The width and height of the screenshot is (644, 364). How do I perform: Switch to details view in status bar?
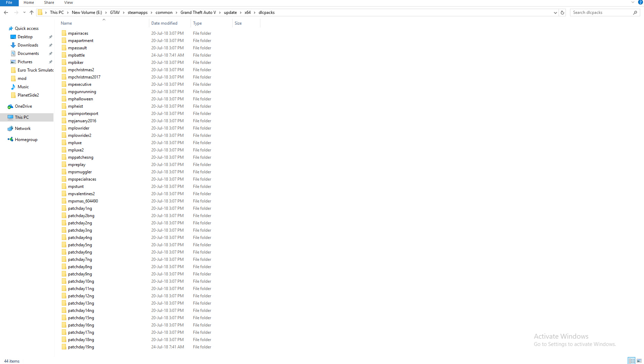[631, 361]
